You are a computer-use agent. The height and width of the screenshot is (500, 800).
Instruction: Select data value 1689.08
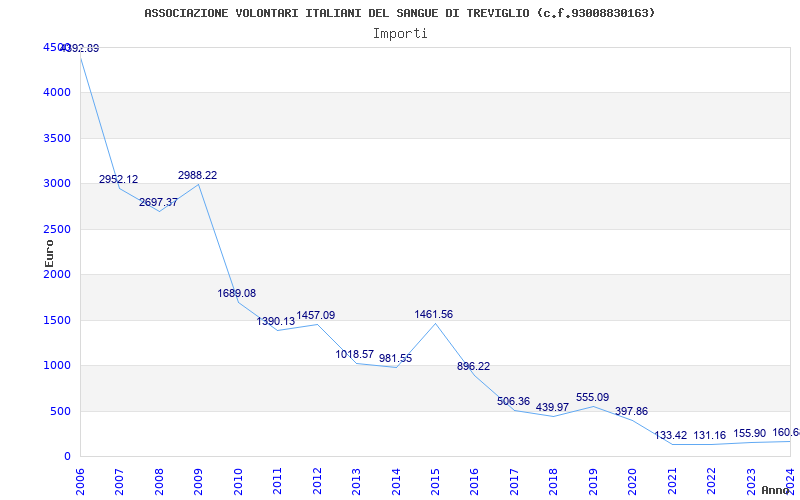click(237, 293)
